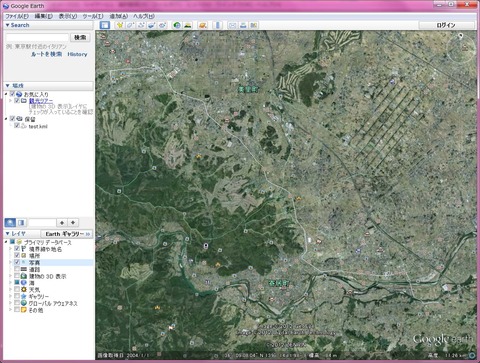480x363 pixels.
Task: Open the ツール(T) menu
Action: click(93, 16)
